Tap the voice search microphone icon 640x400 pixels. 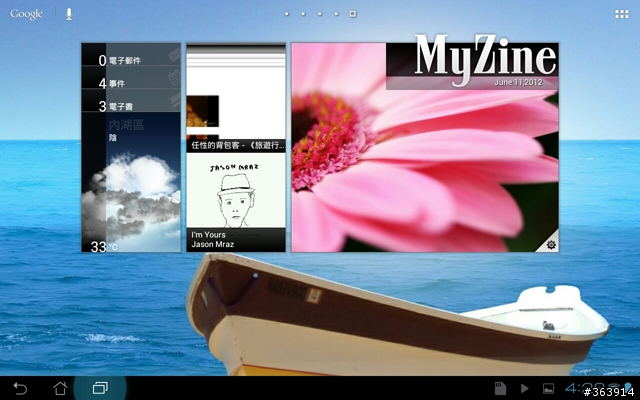coord(69,14)
